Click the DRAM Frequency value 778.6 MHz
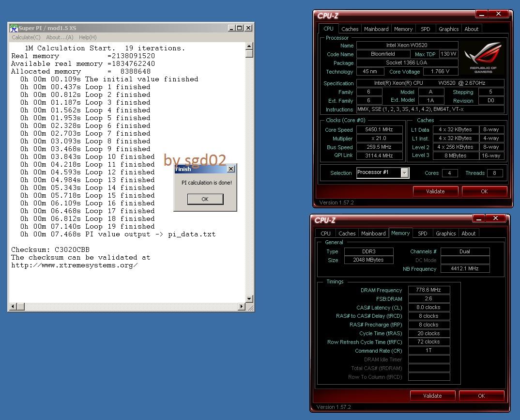The width and height of the screenshot is (520, 420). (x=428, y=290)
